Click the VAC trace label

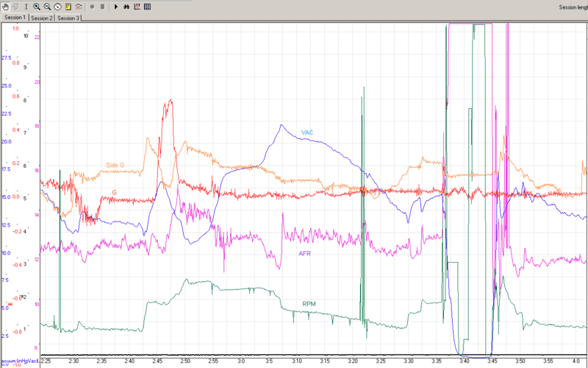pos(307,132)
